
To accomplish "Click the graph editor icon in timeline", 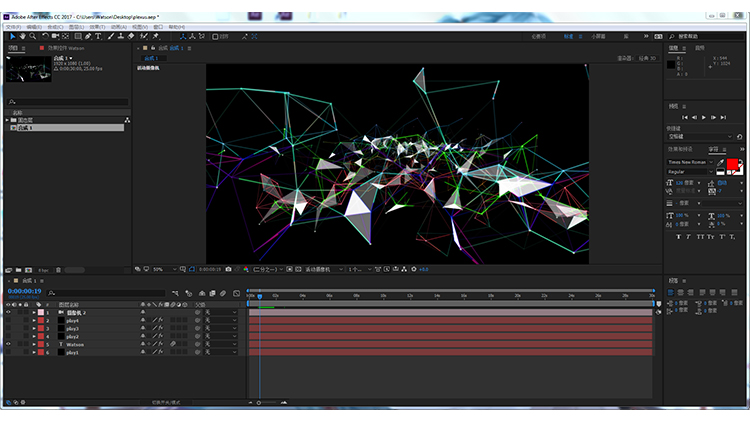I will [x=236, y=293].
